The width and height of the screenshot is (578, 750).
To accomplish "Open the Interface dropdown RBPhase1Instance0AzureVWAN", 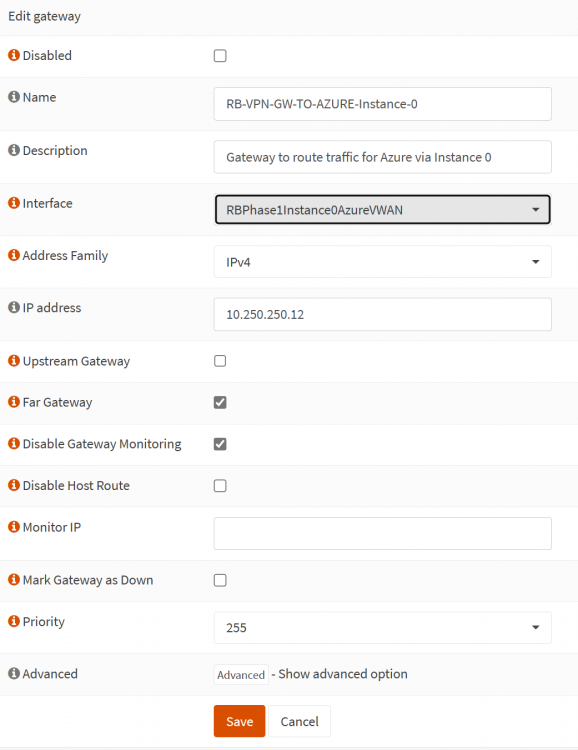I will pos(382,210).
